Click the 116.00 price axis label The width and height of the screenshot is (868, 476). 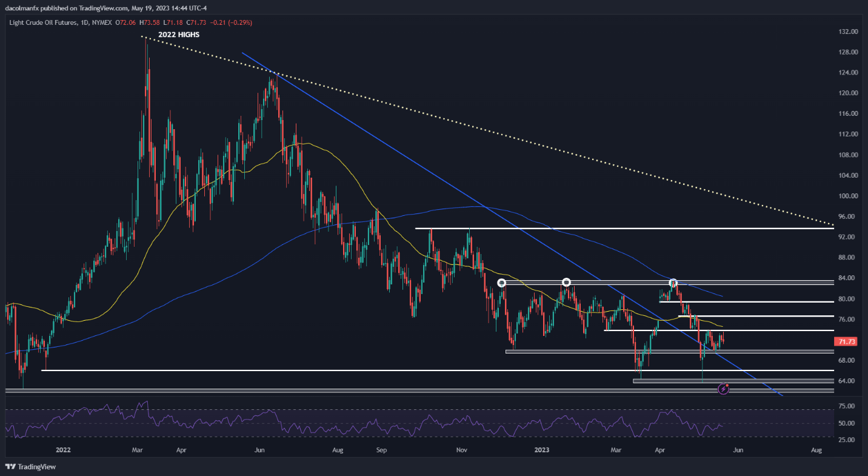pyautogui.click(x=849, y=114)
